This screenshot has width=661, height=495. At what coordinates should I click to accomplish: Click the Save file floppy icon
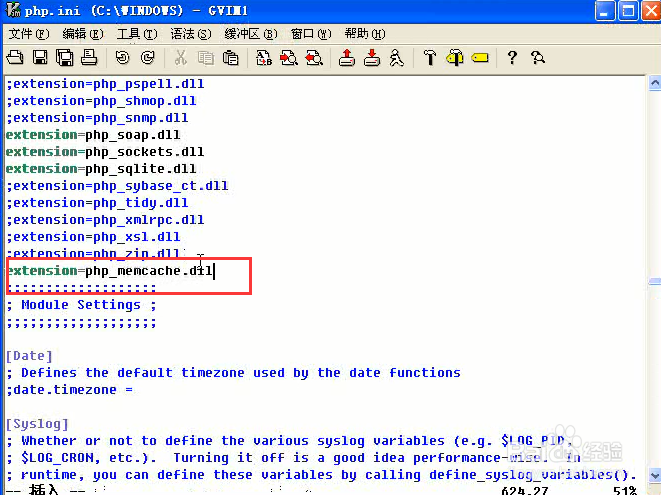coord(40,57)
